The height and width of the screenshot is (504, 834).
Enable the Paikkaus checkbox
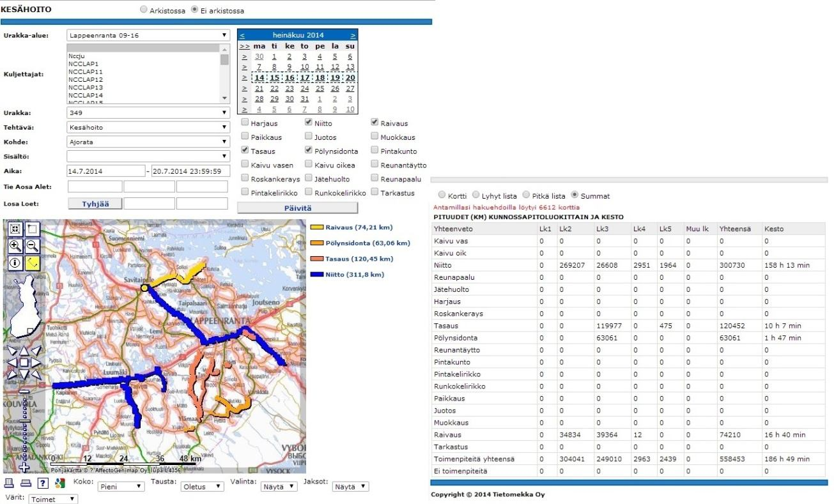tap(245, 137)
